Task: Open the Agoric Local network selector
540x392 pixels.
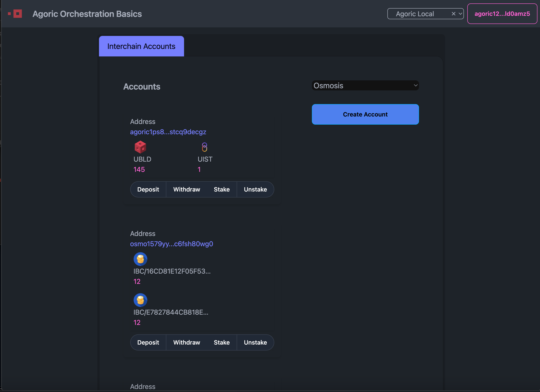Action: [x=415, y=14]
